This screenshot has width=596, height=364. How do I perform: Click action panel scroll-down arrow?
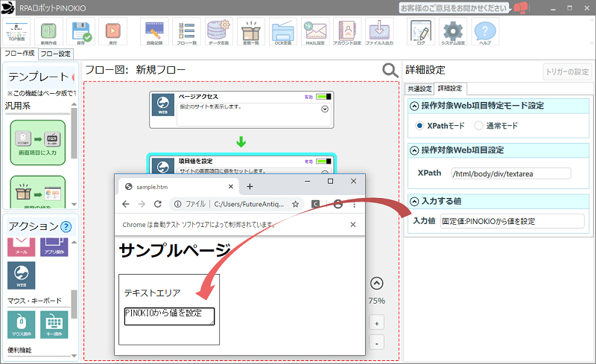[x=74, y=356]
